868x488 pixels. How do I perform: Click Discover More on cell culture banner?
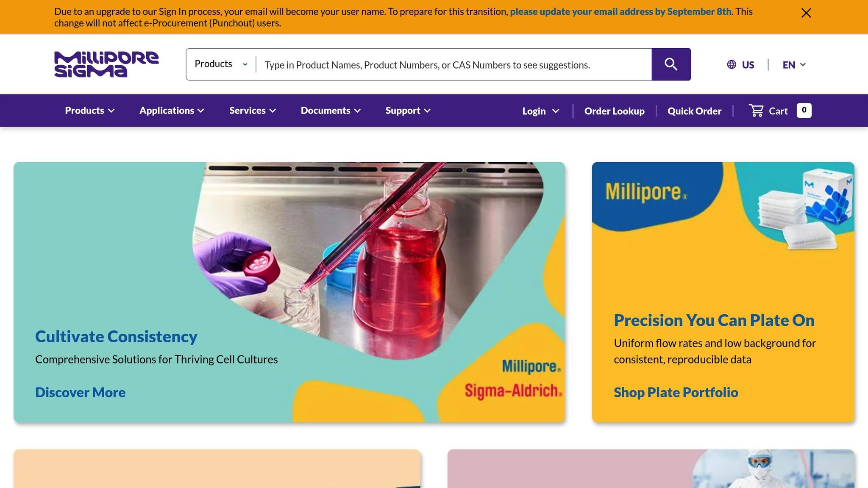tap(80, 392)
